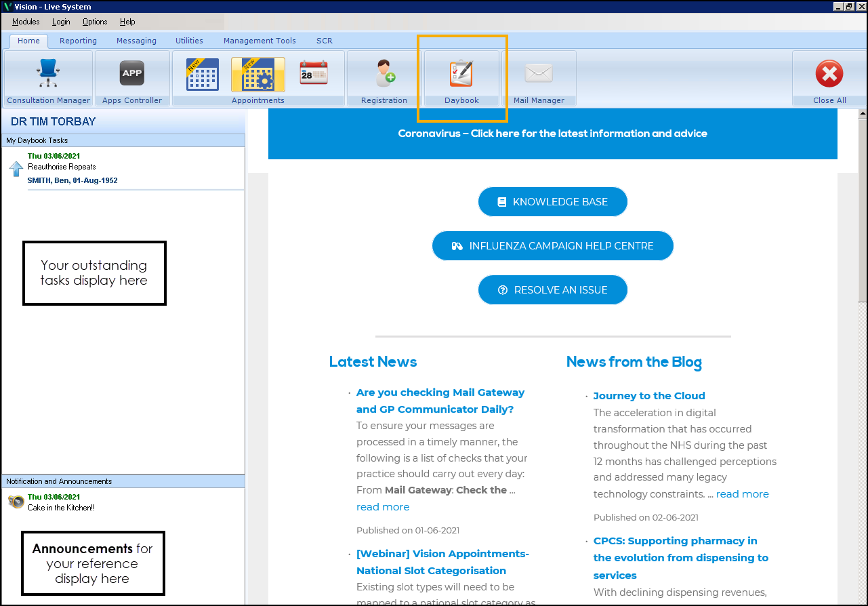This screenshot has height=606, width=868.
Task: Open Consultation Manager from the toolbar
Action: click(x=48, y=73)
